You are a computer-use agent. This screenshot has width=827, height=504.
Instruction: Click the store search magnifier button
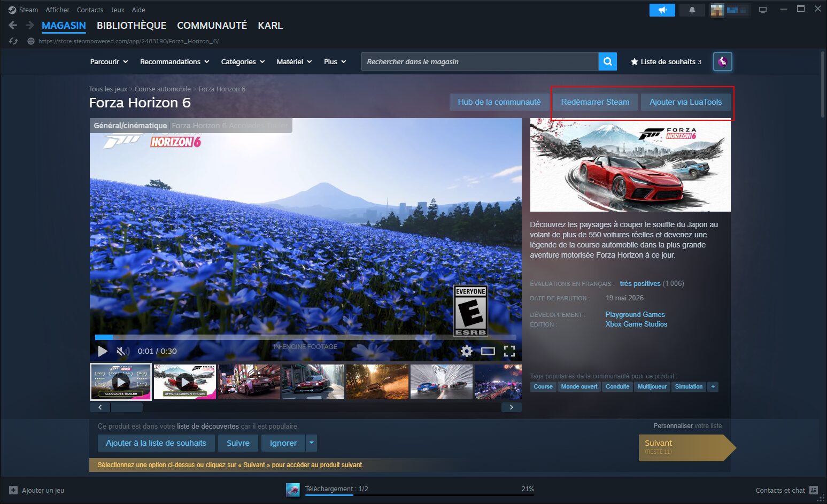click(608, 61)
